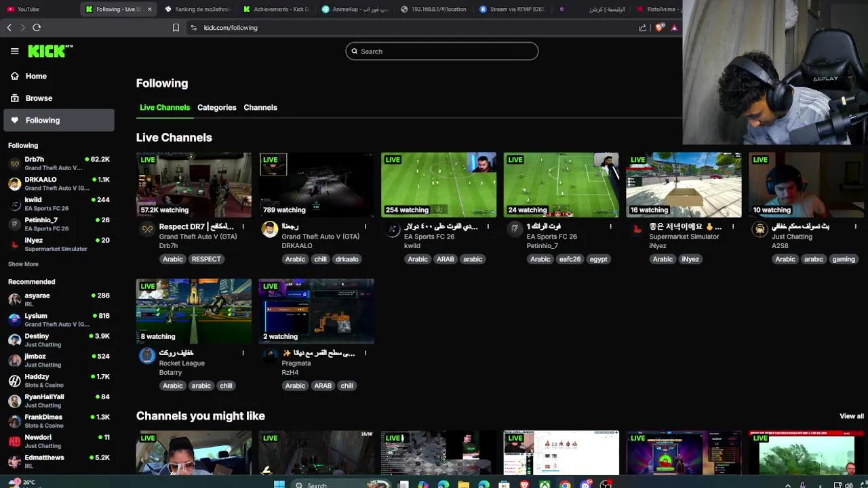Open options menu for Botarry stream card
The image size is (868, 488).
[243, 353]
